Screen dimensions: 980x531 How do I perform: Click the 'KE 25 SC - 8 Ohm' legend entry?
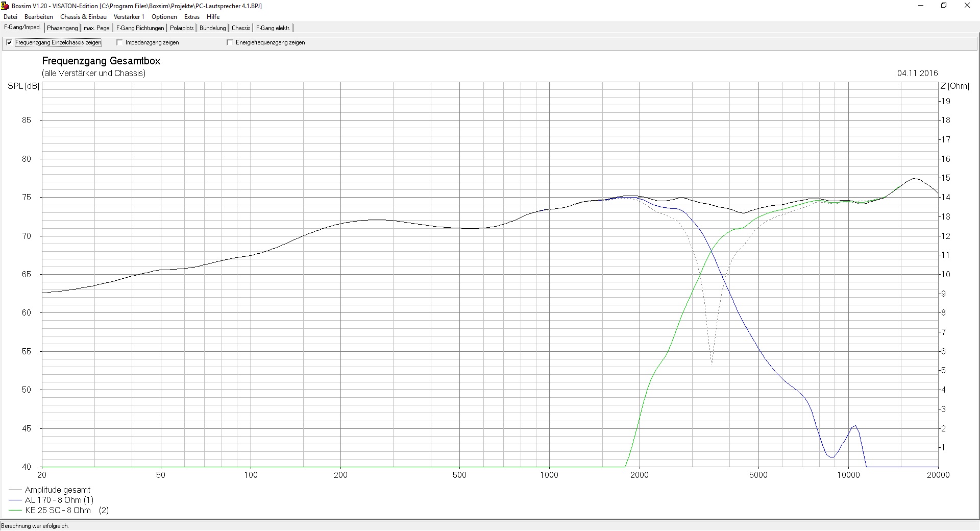pos(58,510)
